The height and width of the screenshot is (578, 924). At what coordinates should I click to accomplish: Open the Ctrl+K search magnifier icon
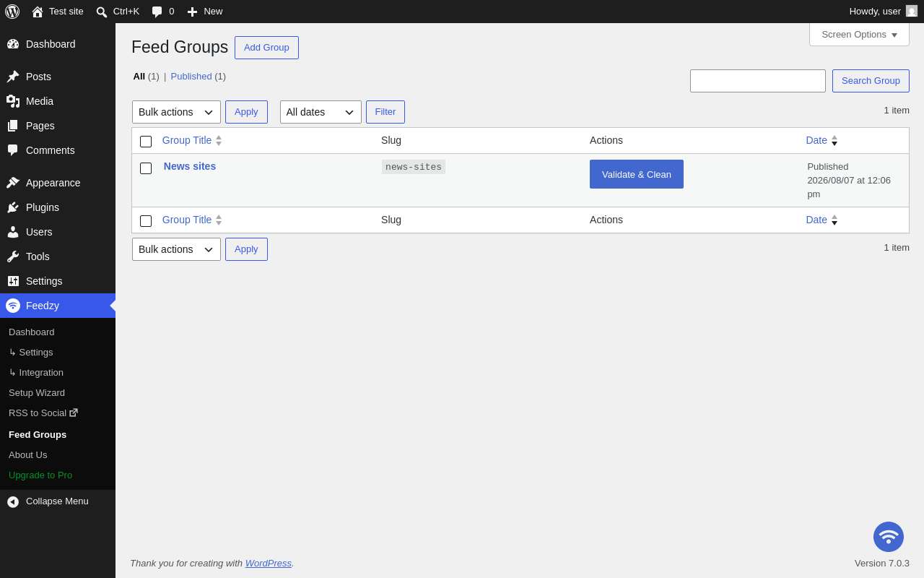102,12
